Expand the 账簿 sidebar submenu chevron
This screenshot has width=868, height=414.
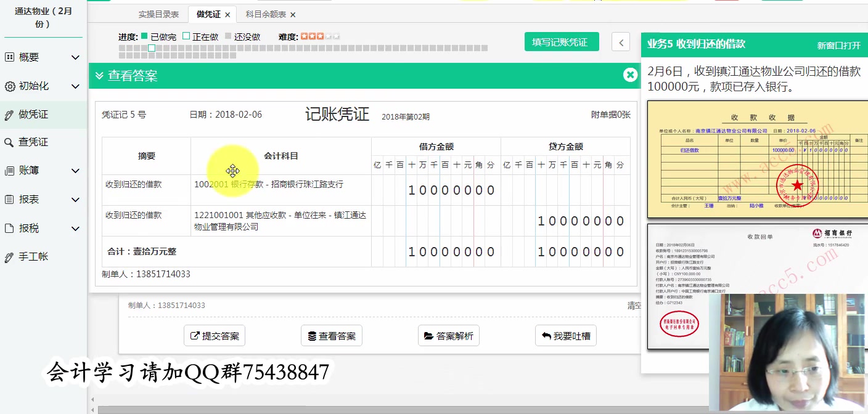(75, 171)
